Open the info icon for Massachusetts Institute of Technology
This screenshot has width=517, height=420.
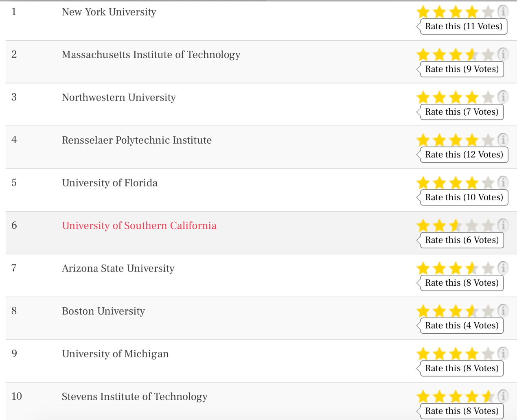[x=503, y=54]
